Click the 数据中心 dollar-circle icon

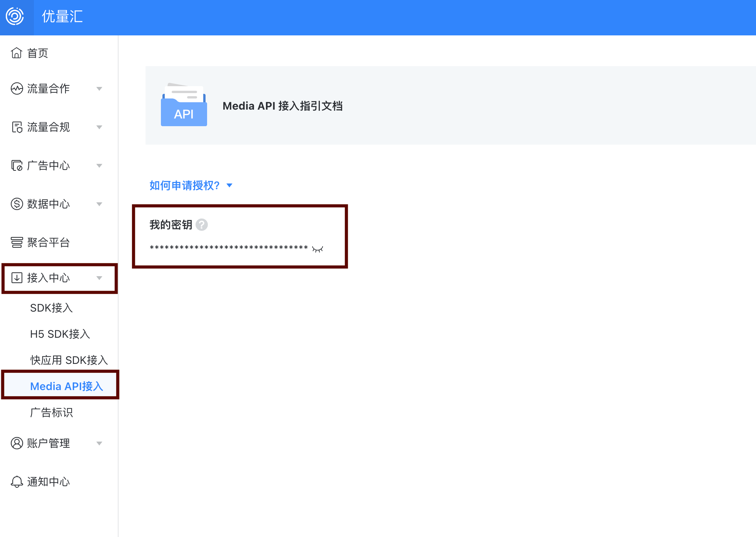(x=16, y=204)
